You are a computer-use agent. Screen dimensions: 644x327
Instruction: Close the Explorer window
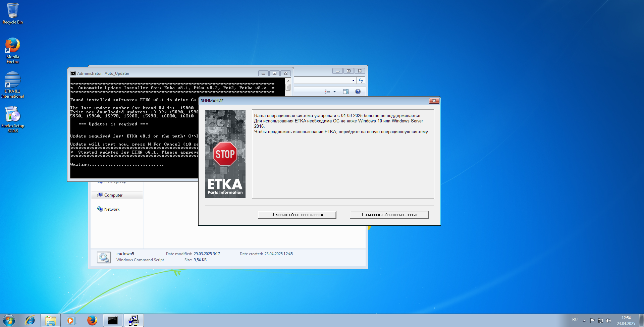click(x=360, y=71)
